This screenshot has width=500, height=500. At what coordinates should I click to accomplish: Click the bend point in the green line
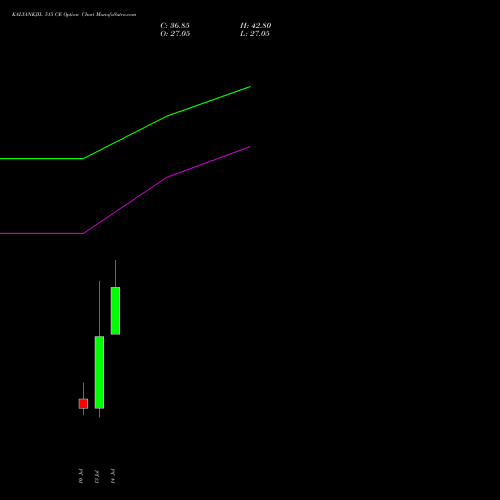83,159
